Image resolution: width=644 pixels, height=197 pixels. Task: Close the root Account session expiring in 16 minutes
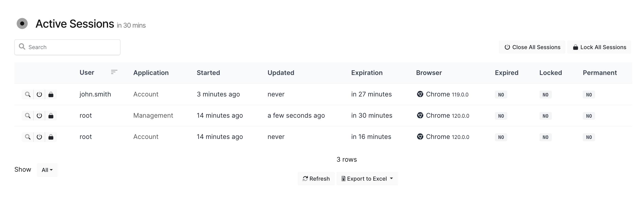[39, 137]
